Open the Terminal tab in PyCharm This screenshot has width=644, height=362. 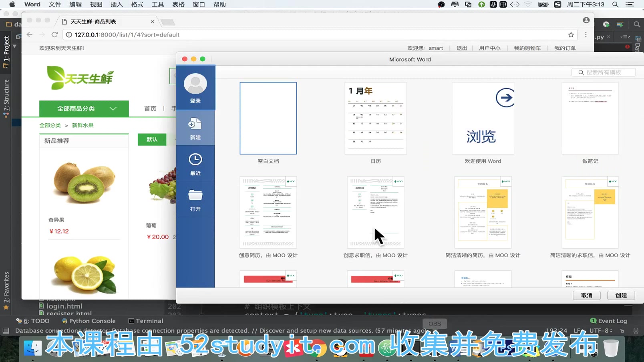146,321
